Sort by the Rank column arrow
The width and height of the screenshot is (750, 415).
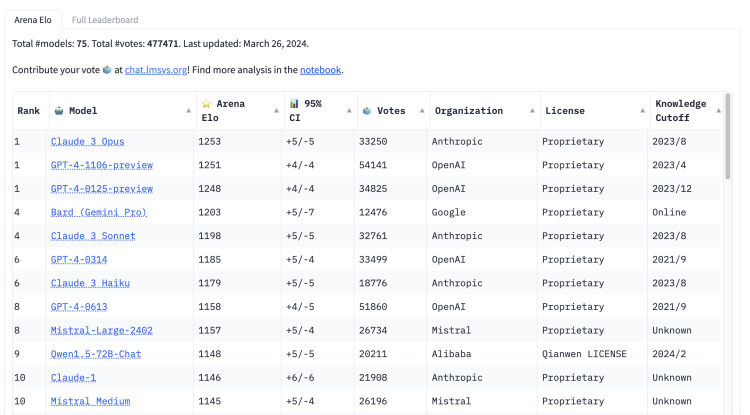[42, 111]
